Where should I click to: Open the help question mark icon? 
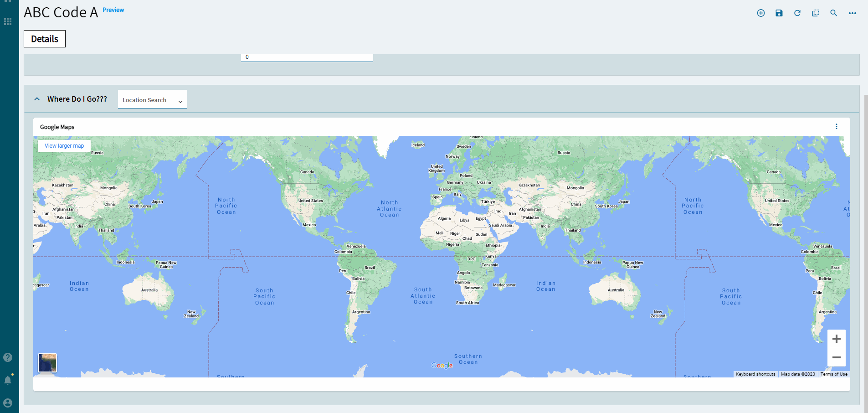[x=8, y=357]
